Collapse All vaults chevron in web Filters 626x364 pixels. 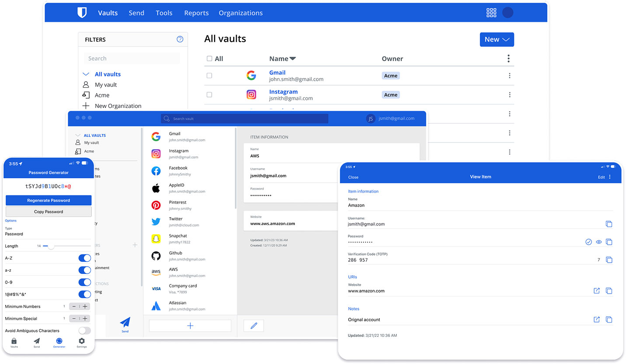(86, 74)
